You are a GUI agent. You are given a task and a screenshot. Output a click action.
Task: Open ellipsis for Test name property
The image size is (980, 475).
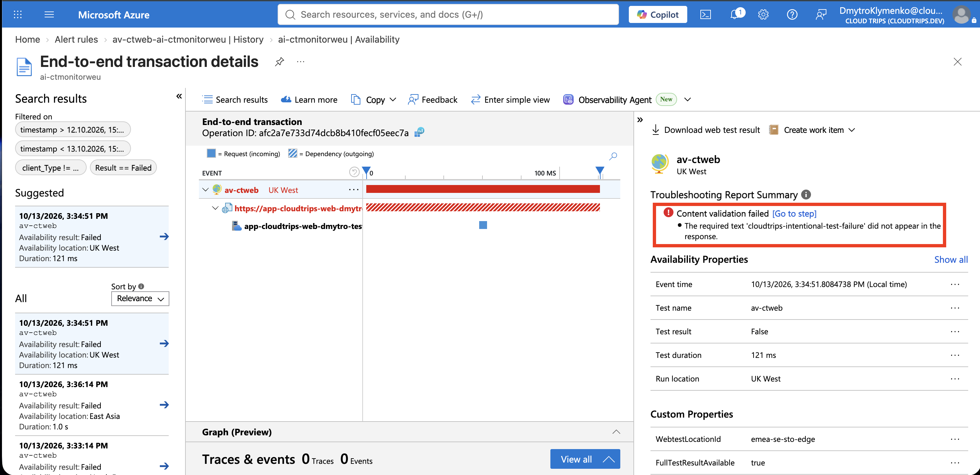pos(955,308)
